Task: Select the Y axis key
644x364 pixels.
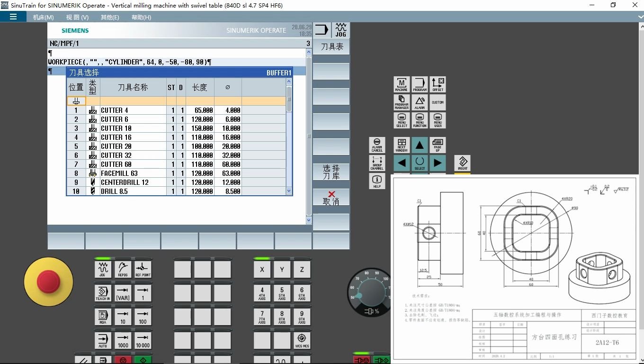Action: [282, 269]
